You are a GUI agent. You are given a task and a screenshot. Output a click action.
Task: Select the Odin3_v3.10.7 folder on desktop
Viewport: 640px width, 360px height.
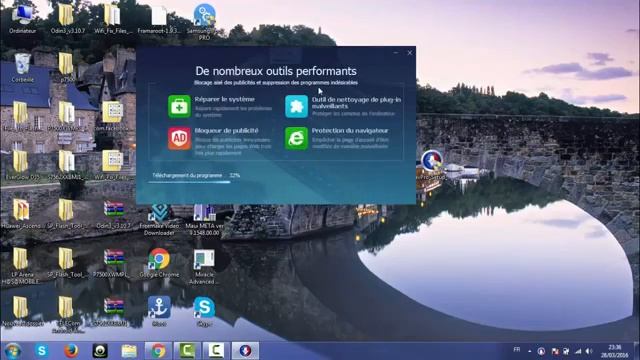pyautogui.click(x=67, y=19)
